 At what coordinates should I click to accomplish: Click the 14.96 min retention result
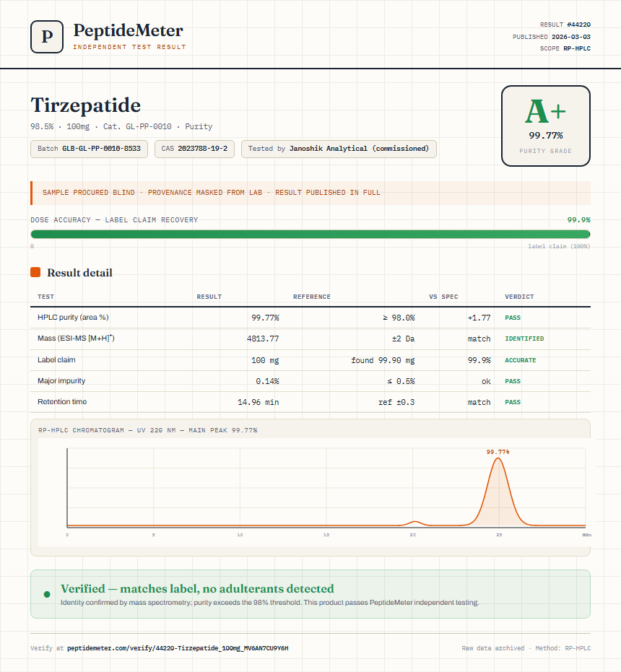tap(259, 402)
